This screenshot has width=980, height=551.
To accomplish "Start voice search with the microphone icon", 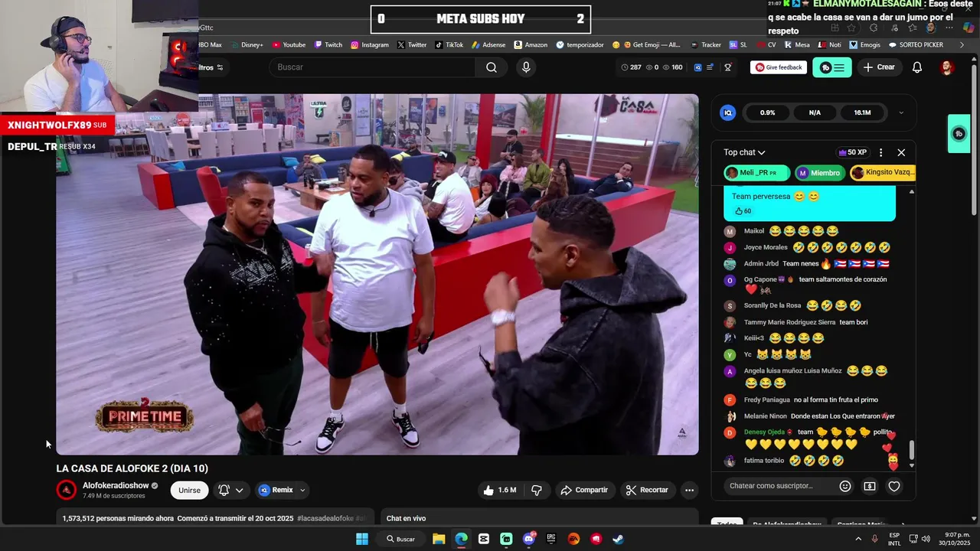I will point(526,67).
